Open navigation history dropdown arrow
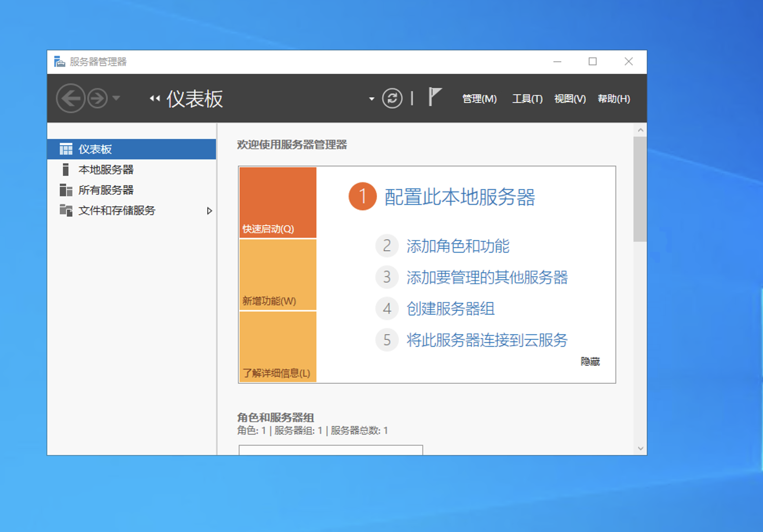This screenshot has width=763, height=532. coord(116,98)
